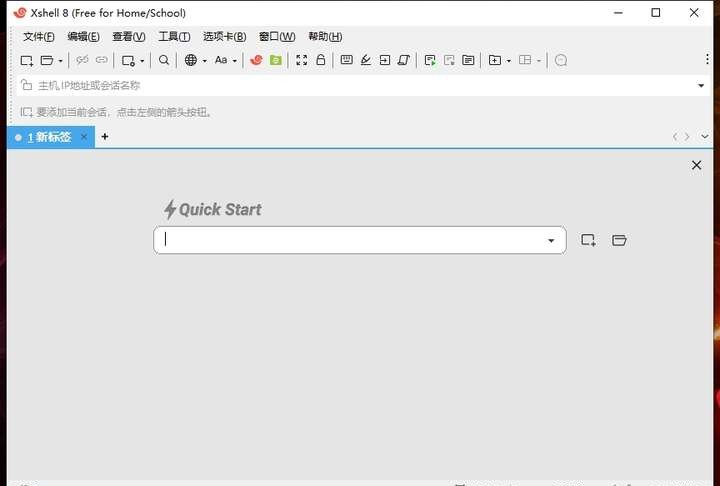Click the greyed script stop icon

point(449,60)
